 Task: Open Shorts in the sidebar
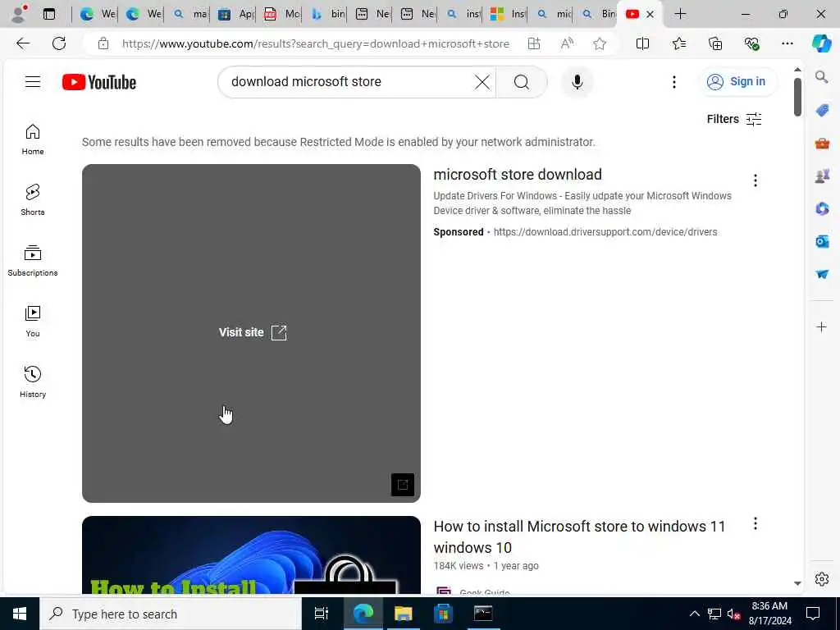(33, 200)
